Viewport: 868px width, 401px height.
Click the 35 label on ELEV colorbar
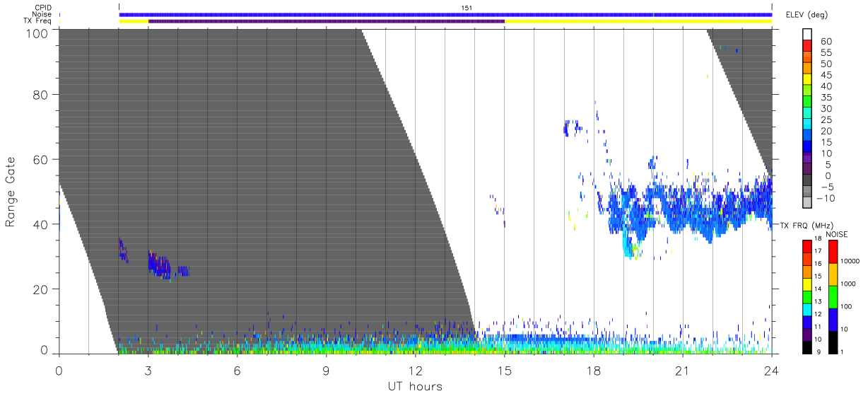826,97
